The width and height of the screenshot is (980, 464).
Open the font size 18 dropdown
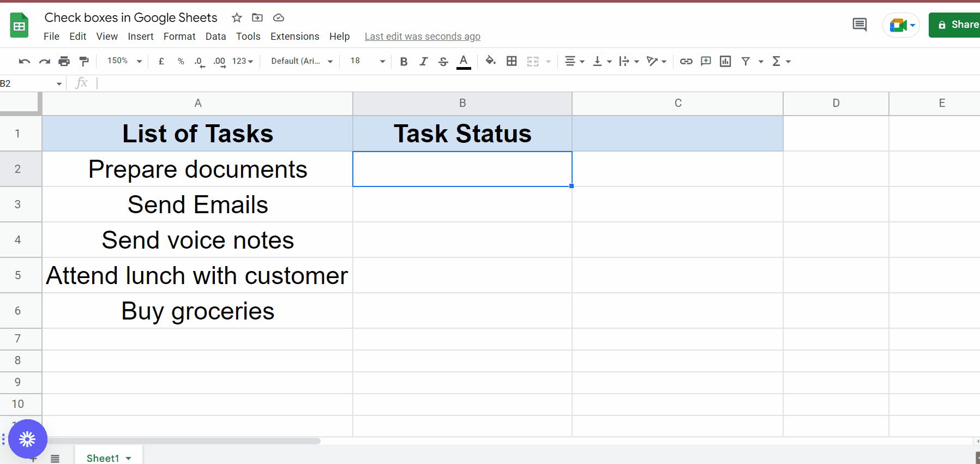coord(368,61)
